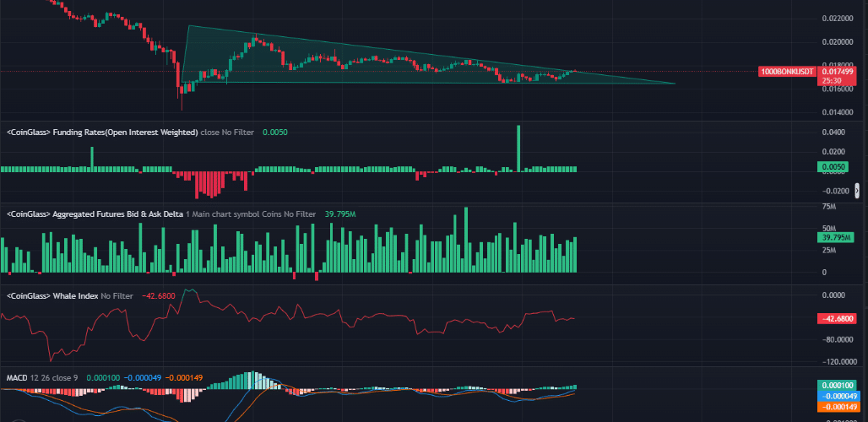Click the 39.795M value in Bid & Ask legend
Viewport: 868px width, 422px height.
(340, 214)
